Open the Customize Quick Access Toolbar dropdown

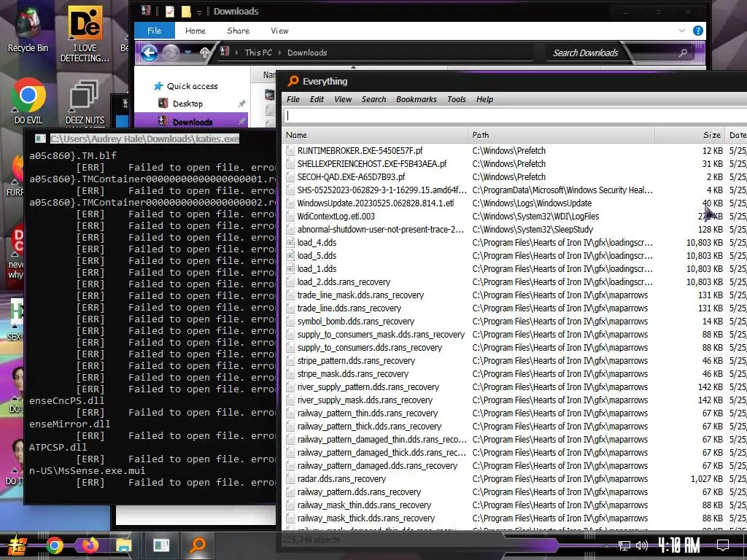click(200, 12)
